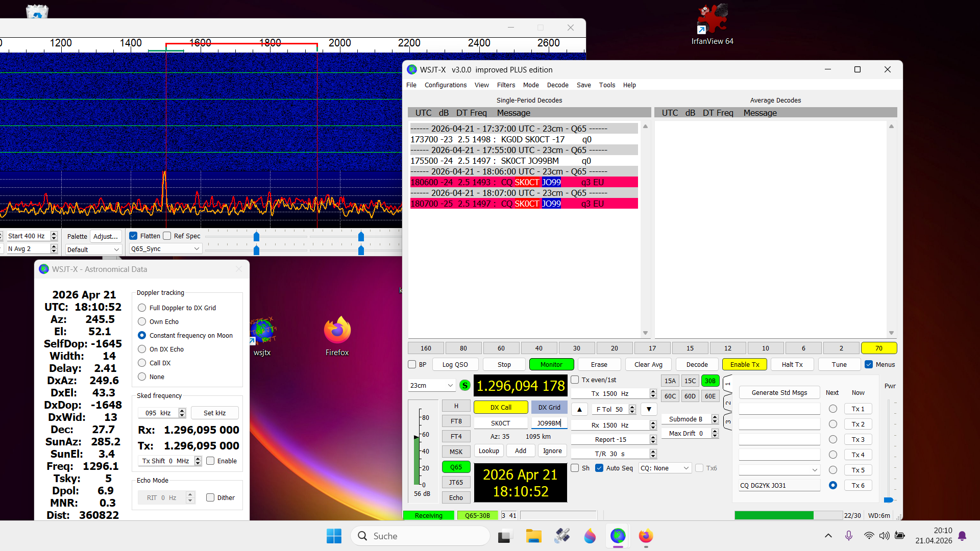Click the Suche taskbar search box
This screenshot has width=980, height=551.
(420, 536)
